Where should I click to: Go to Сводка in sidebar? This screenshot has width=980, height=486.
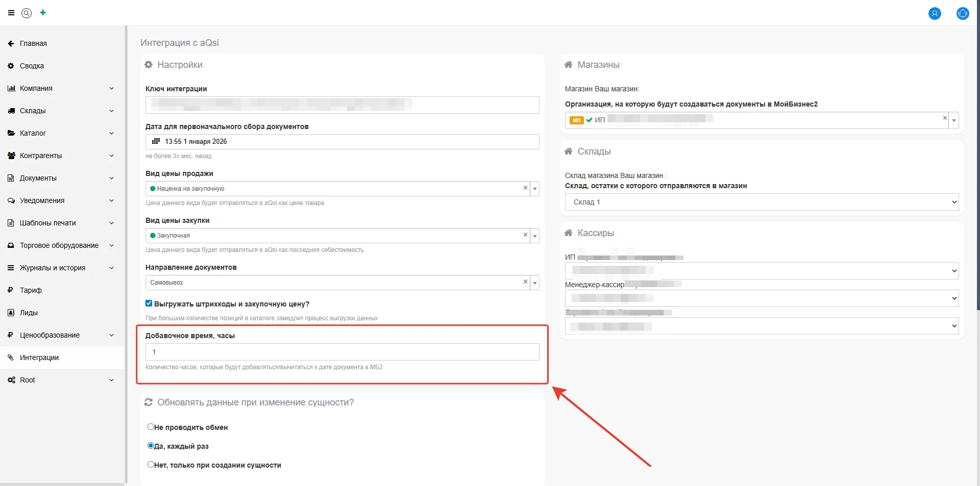click(x=32, y=66)
